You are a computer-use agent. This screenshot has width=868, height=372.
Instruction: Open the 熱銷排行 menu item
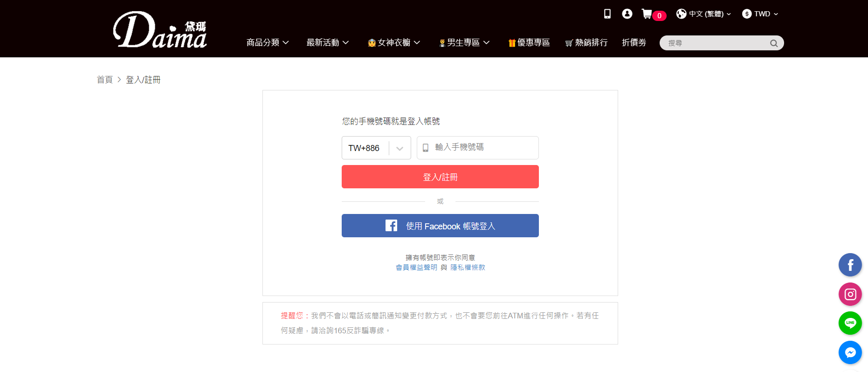point(586,42)
